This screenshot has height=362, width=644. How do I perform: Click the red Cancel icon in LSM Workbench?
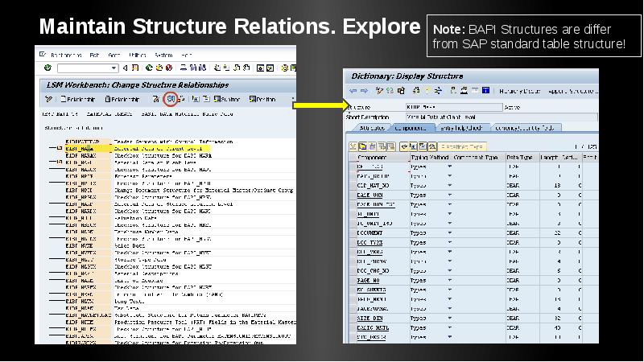coord(169,68)
